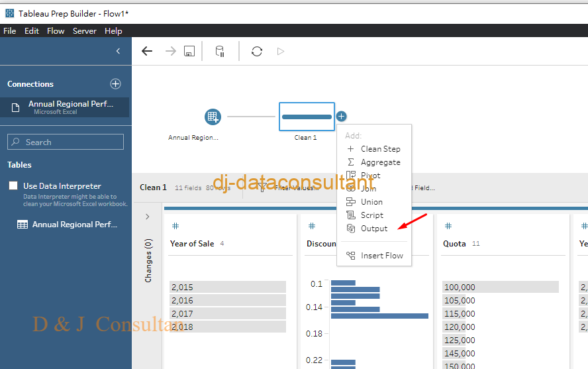Viewport: 588px width, 369px height.
Task: Open the Flow menu
Action: point(56,31)
